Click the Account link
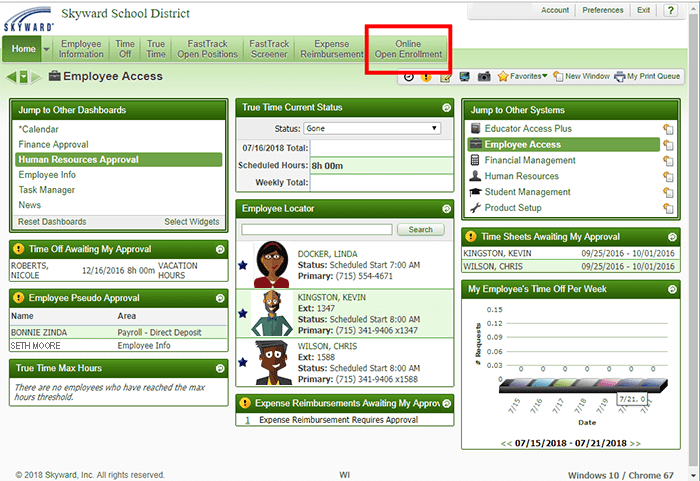The width and height of the screenshot is (700, 481). point(555,10)
